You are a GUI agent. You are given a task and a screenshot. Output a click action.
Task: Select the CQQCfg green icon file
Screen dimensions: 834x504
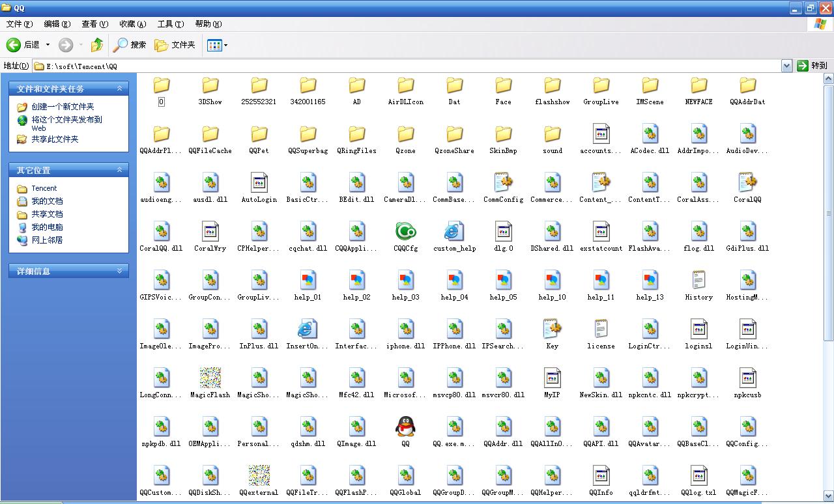[x=405, y=232]
